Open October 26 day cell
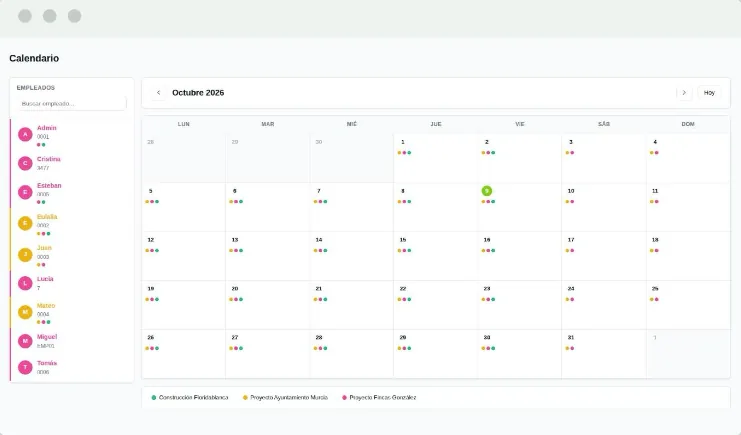741x435 pixels. coord(183,354)
